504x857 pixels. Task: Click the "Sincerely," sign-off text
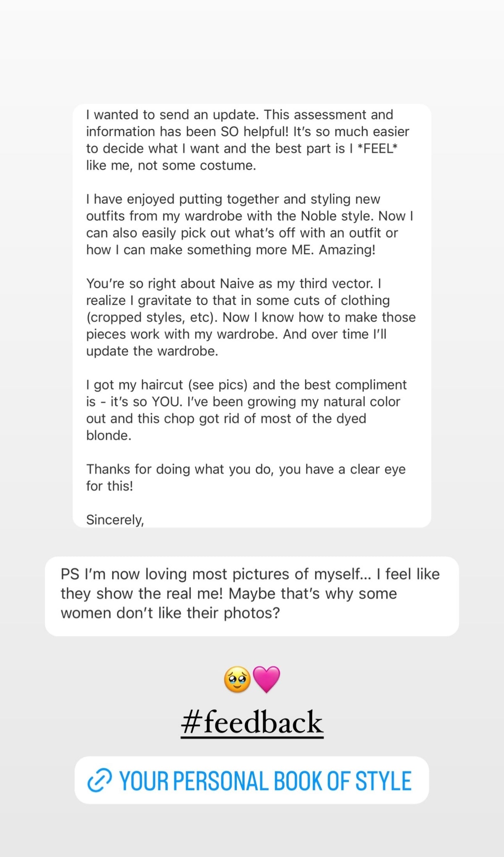[x=115, y=520]
